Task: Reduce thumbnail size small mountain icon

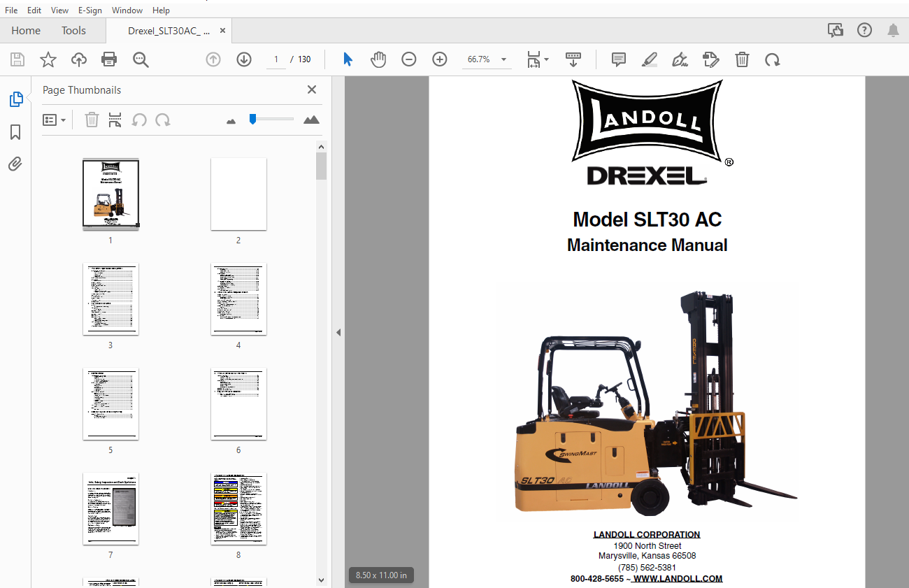Action: pyautogui.click(x=231, y=122)
